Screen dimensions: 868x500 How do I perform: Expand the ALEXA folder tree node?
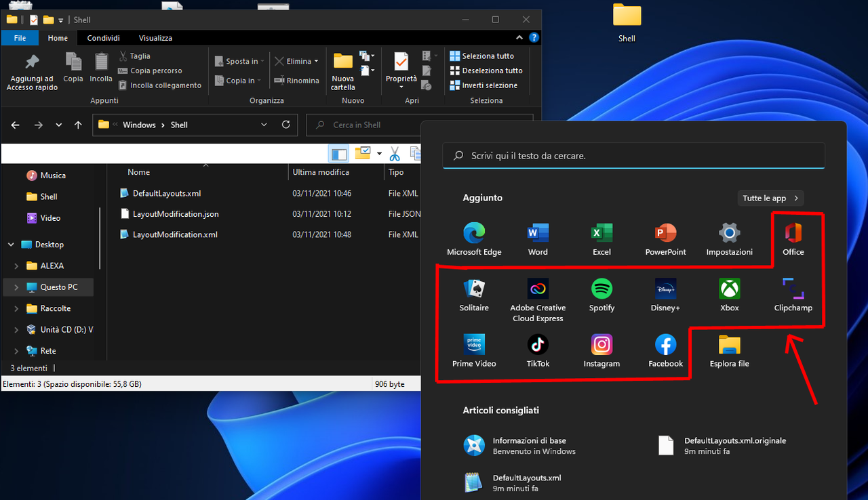[16, 266]
